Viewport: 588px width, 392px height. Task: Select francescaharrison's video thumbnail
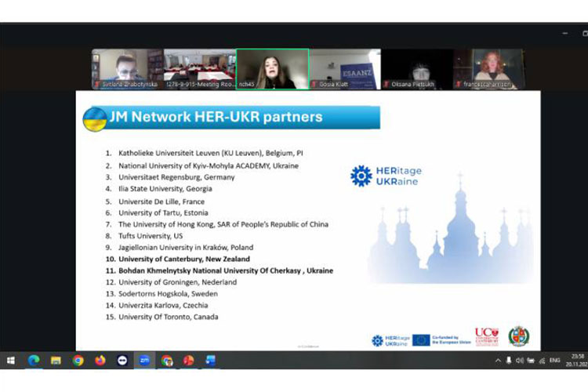tap(489, 69)
